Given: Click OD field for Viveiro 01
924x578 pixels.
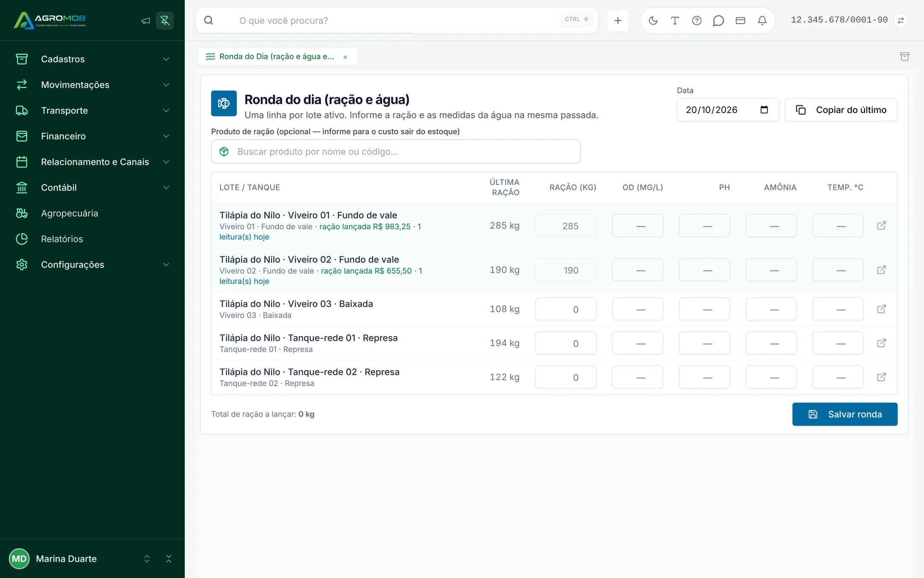Looking at the screenshot, I should (x=637, y=226).
